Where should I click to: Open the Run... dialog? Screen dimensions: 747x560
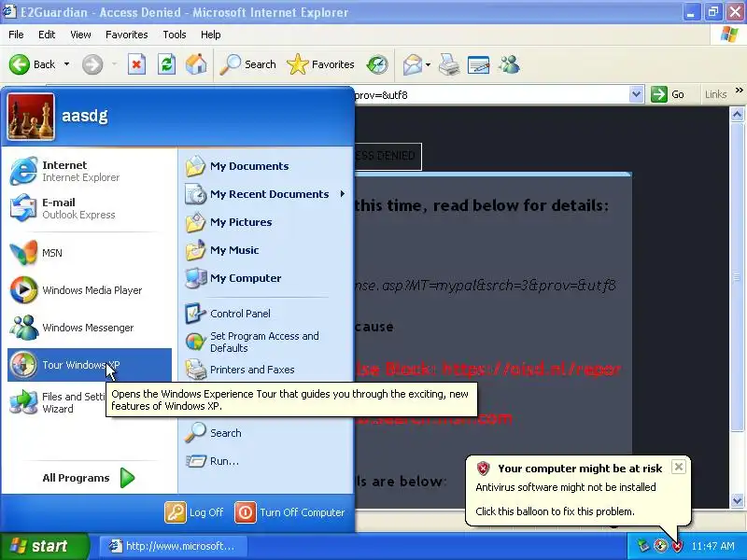[266, 461]
